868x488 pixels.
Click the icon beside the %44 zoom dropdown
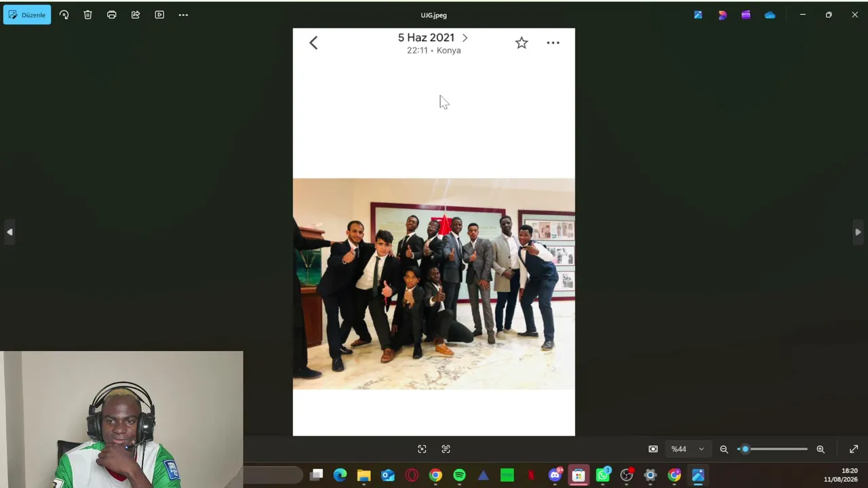click(653, 449)
